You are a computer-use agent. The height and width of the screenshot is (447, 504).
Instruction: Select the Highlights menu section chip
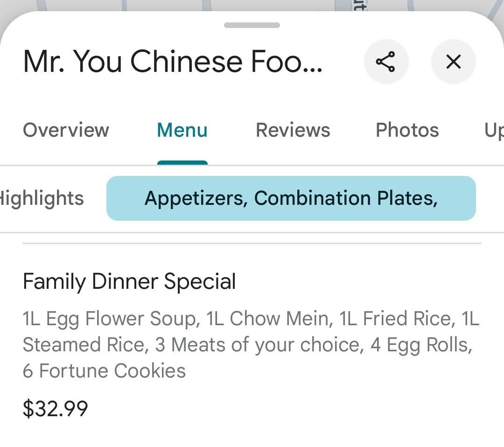[42, 198]
